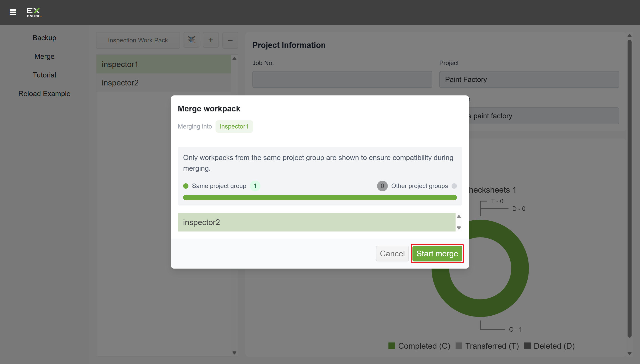Click the Same project group label
The width and height of the screenshot is (640, 364).
[x=219, y=186]
